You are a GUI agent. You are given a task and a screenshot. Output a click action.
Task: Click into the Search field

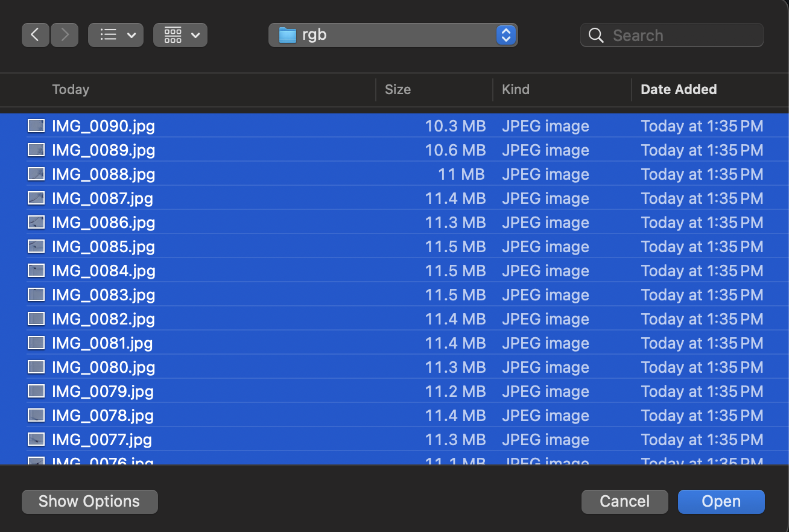point(682,36)
